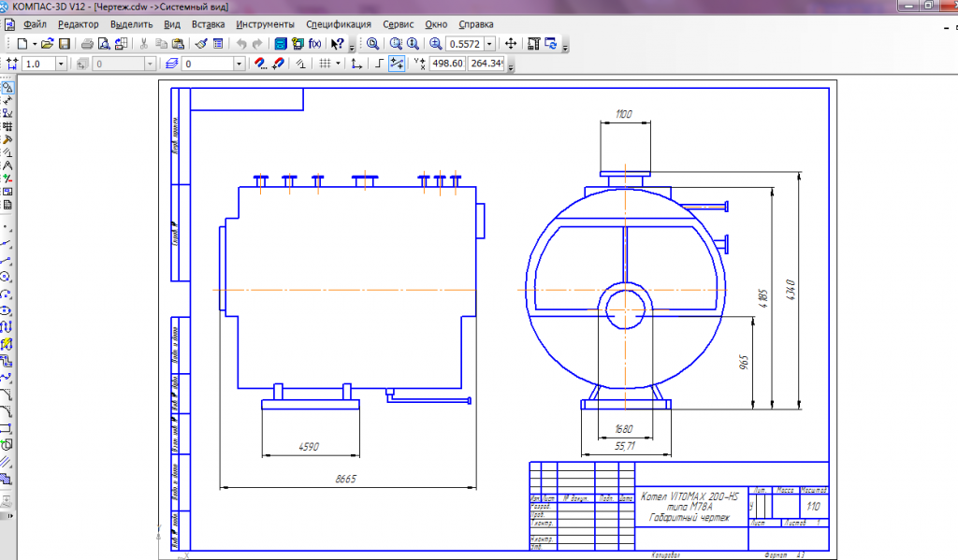The image size is (958, 560).
Task: Select the Chamfer tool
Action: 7,394
